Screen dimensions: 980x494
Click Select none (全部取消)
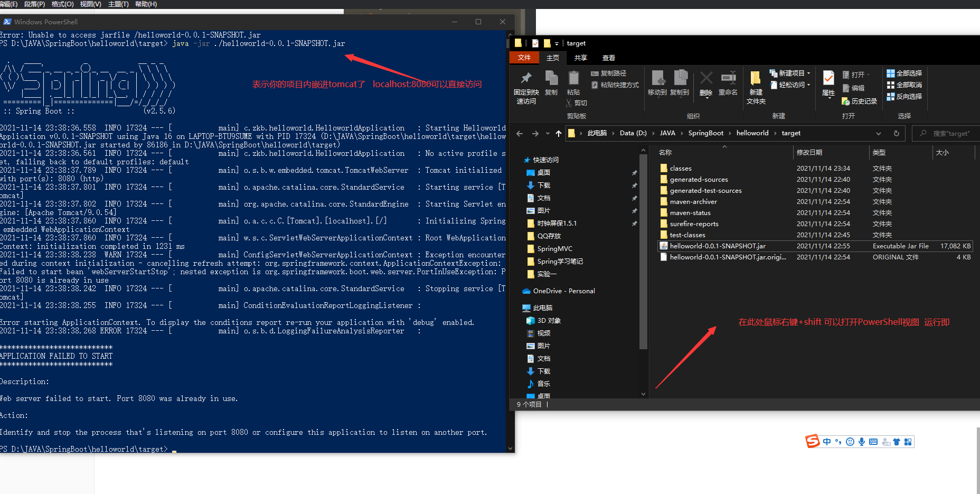tap(904, 85)
